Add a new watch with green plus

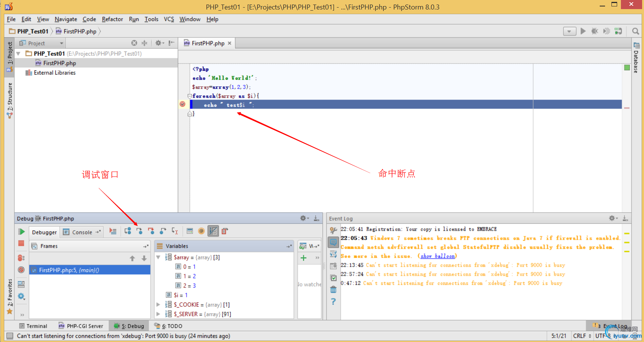point(303,258)
